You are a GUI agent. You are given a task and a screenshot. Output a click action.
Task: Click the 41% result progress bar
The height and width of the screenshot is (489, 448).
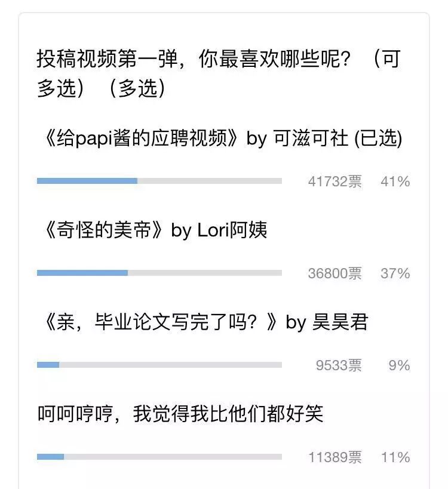tap(159, 181)
